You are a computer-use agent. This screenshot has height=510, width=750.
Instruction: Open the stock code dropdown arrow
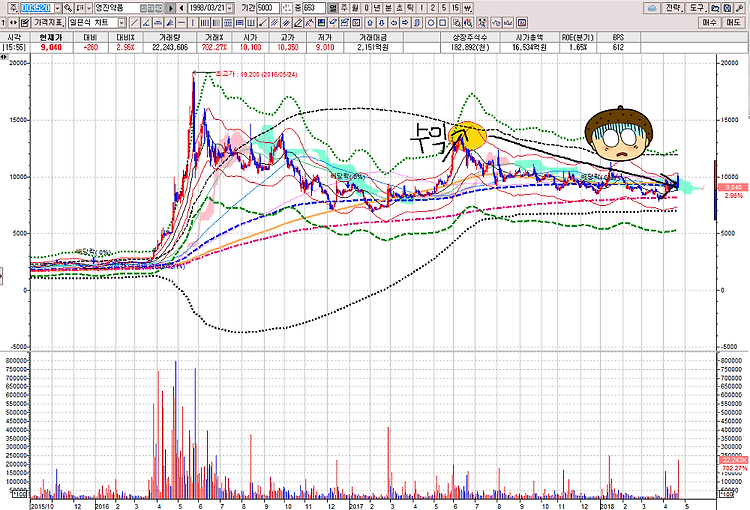click(x=57, y=8)
